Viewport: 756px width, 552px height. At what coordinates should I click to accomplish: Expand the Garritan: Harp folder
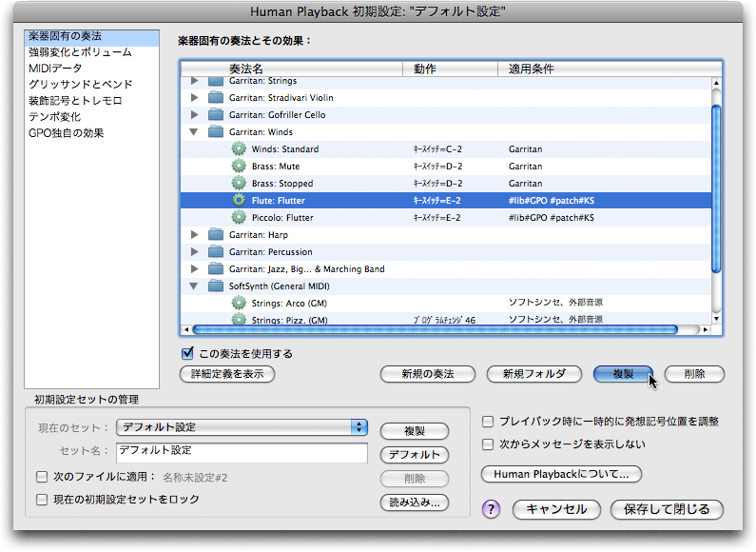(x=194, y=234)
